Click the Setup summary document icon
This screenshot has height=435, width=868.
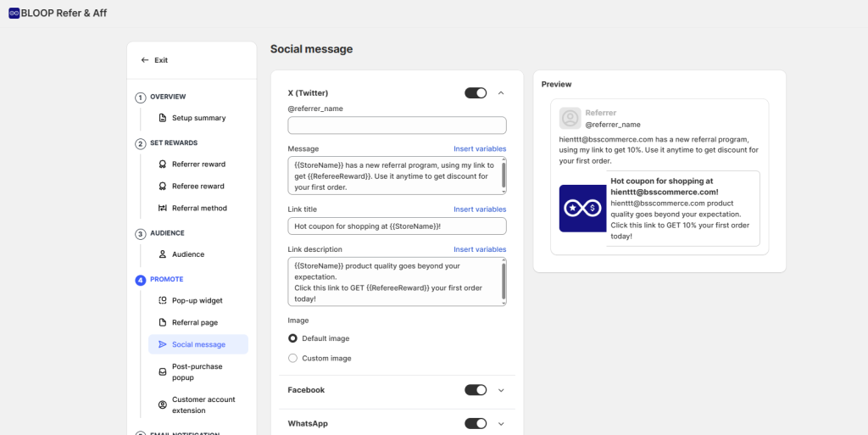[163, 118]
